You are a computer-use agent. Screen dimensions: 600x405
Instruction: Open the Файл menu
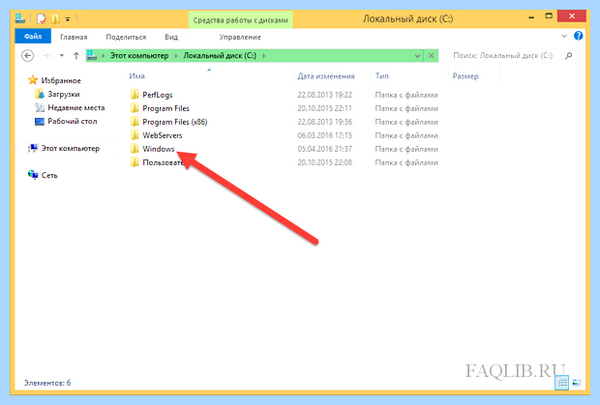click(33, 36)
